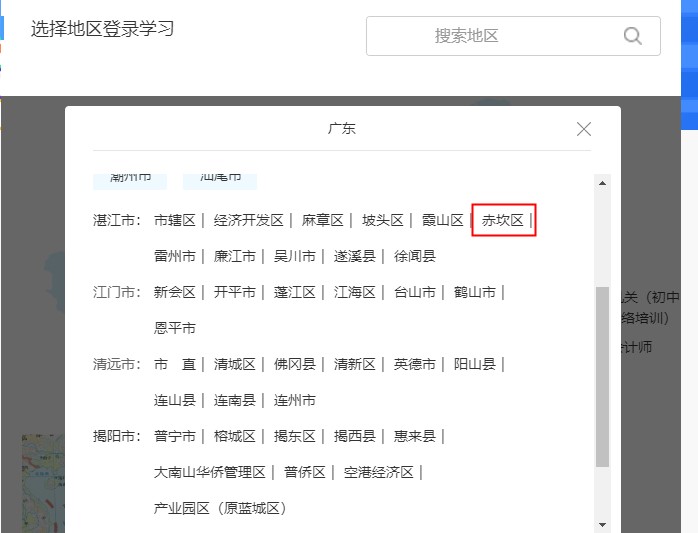Select 恩平市
This screenshot has height=533, width=698.
click(174, 328)
